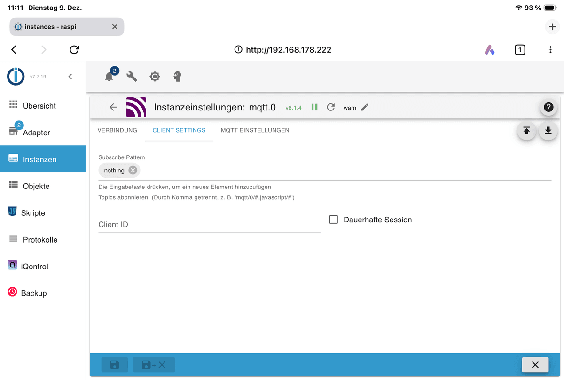
Task: Open a new browser tab with plus
Action: pyautogui.click(x=552, y=27)
